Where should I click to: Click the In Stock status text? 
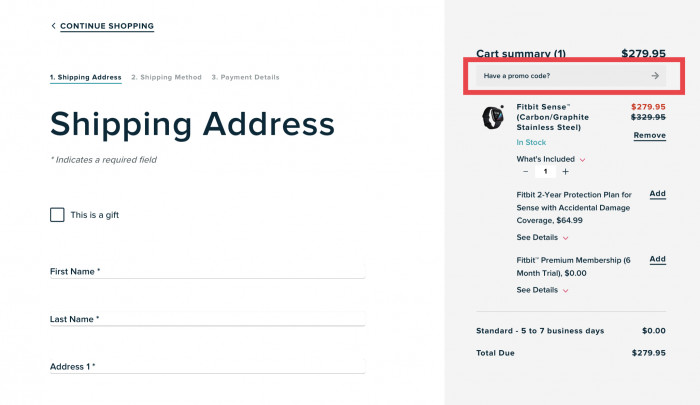[x=531, y=142]
